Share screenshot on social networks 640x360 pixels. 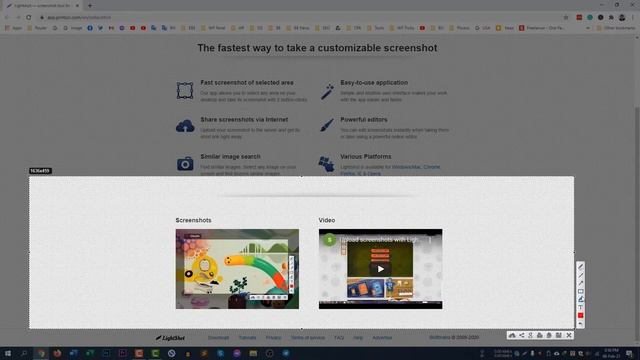tap(521, 336)
